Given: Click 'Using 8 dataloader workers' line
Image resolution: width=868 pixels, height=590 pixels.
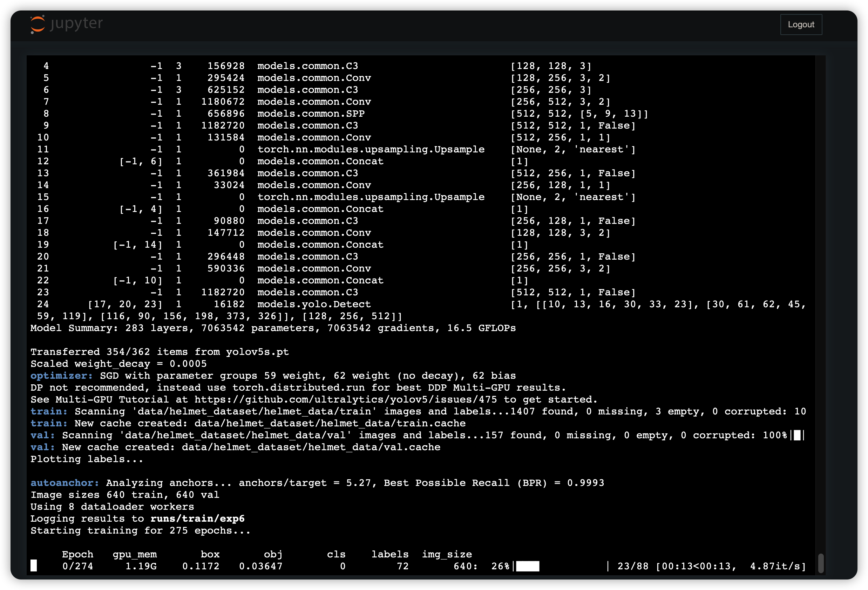Looking at the screenshot, I should [113, 506].
